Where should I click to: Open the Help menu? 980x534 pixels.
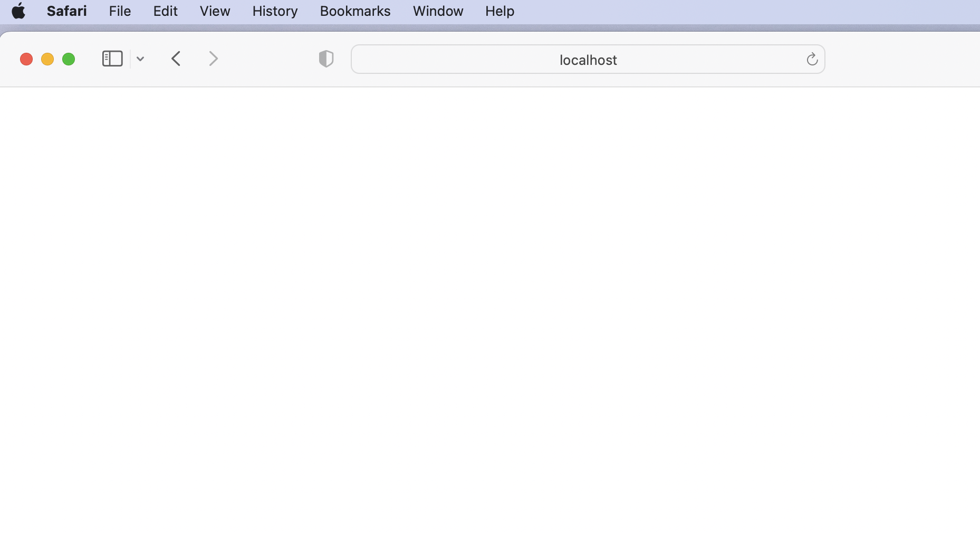[499, 11]
